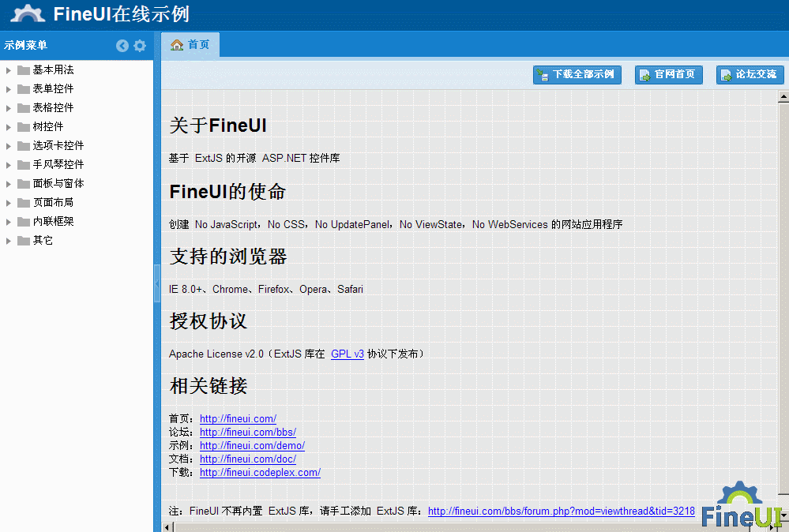Select 内联框架 in the menu tree
The width and height of the screenshot is (789, 532).
tap(54, 221)
